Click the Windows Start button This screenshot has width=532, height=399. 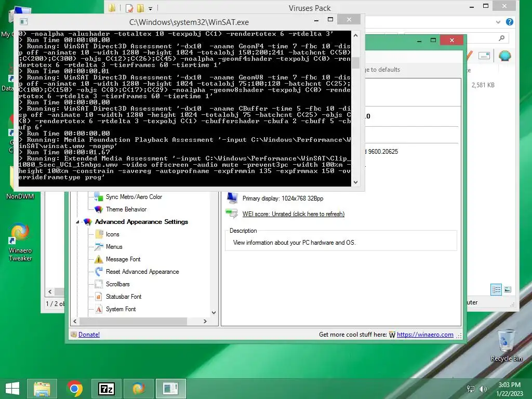pyautogui.click(x=12, y=389)
